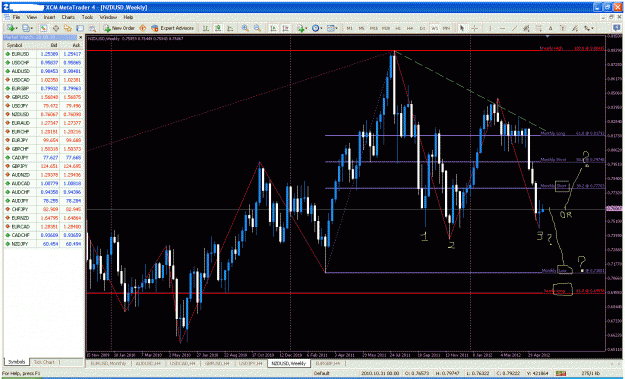The height and width of the screenshot is (379, 625).
Task: Switch to the Tick Chart tab
Action: tap(44, 362)
